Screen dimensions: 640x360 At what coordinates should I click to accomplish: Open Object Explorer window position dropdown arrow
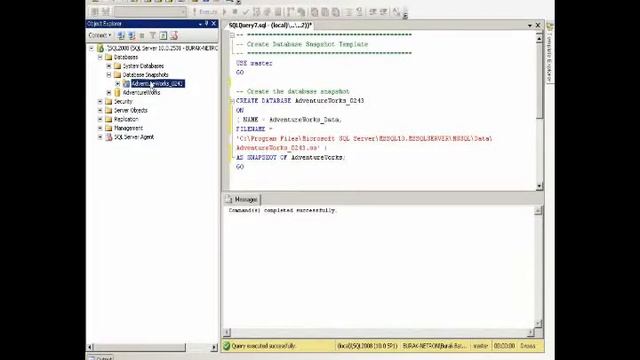coord(200,24)
